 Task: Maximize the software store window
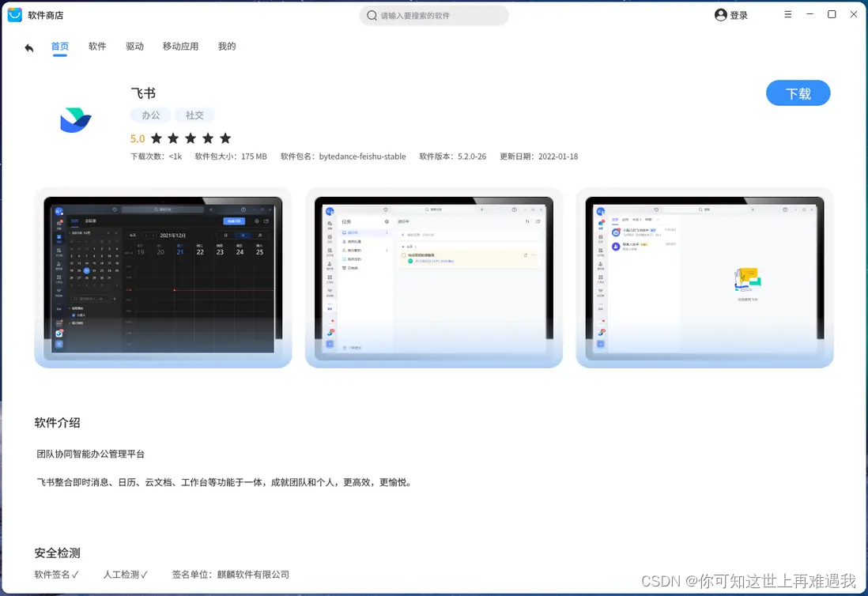point(832,14)
